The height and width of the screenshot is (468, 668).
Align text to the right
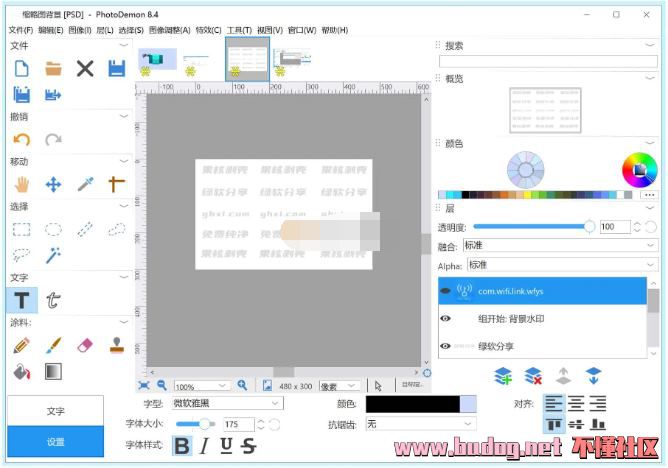tap(598, 403)
